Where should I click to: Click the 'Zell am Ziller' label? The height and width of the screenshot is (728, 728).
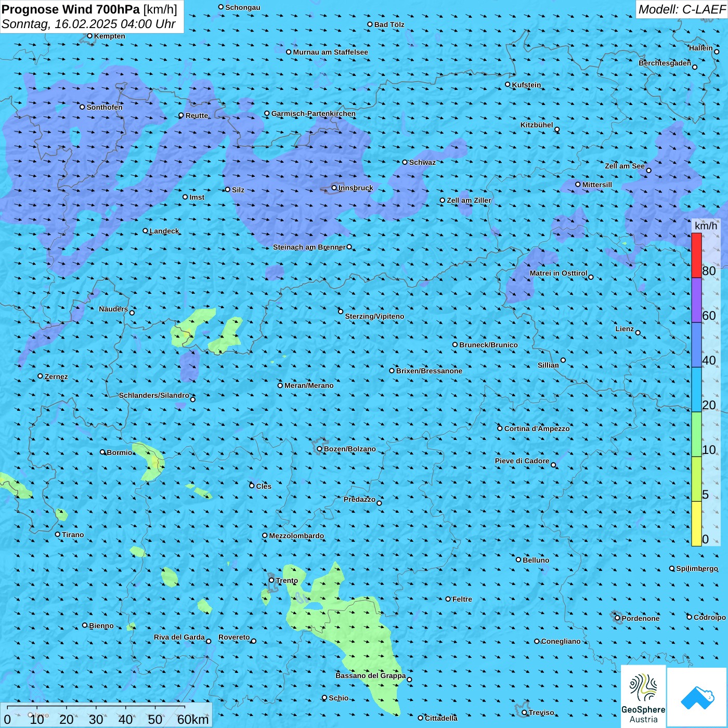[x=469, y=200]
